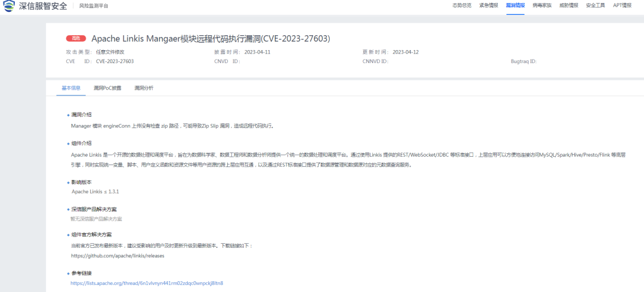Click the CVE ID value CVE-2023-27603

pos(115,61)
